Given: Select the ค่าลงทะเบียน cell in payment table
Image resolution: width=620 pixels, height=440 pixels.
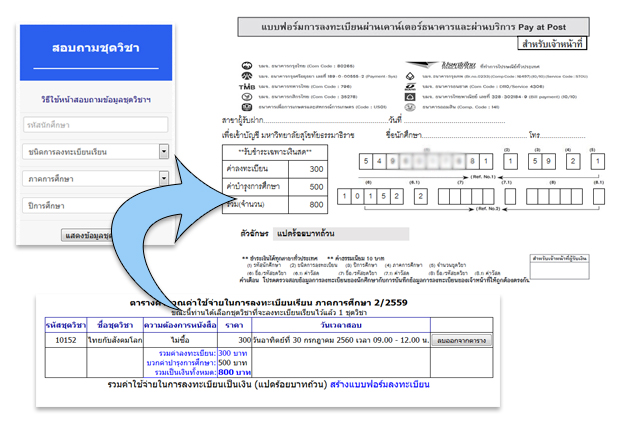Looking at the screenshot, I should coord(255,169).
